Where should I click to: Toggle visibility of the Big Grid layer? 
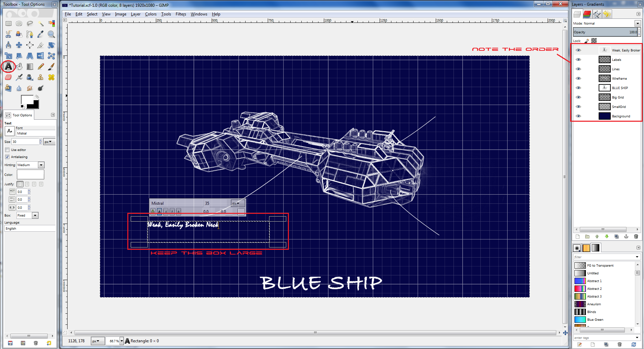coord(578,97)
